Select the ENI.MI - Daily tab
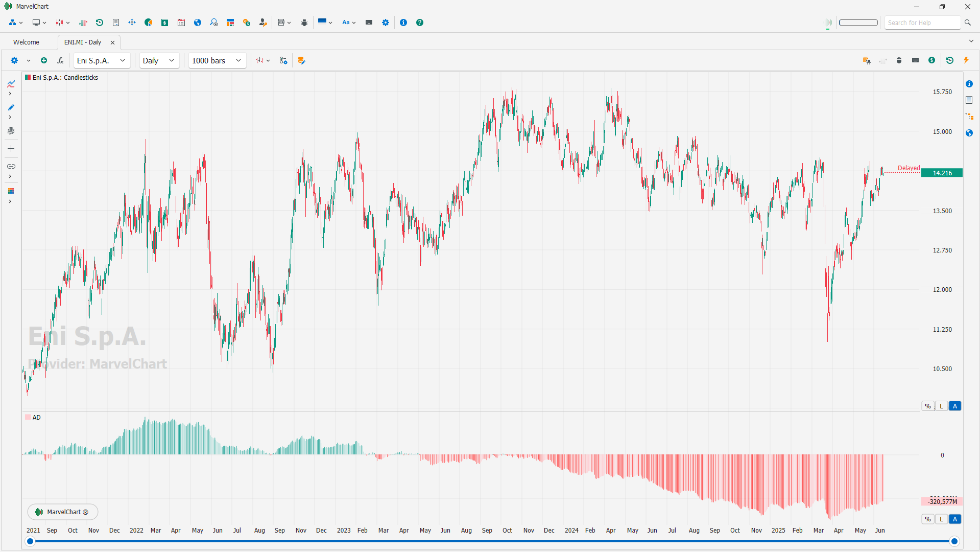Image resolution: width=980 pixels, height=552 pixels. pos(83,42)
